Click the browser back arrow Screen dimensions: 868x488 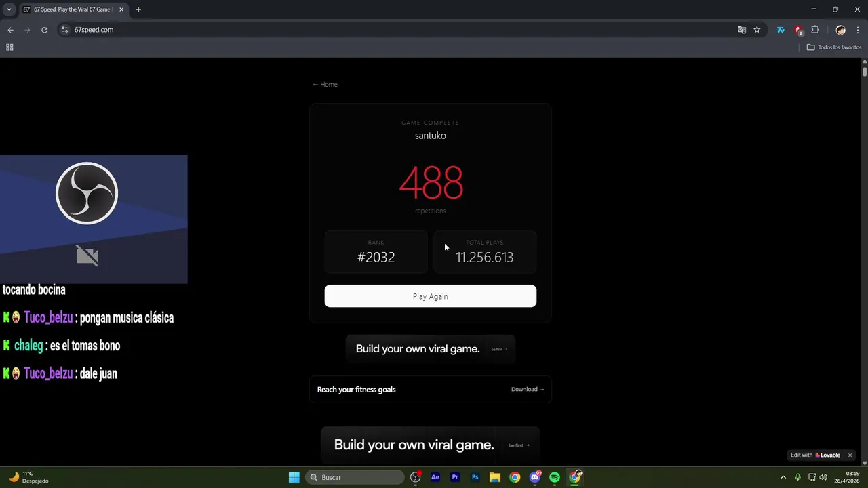point(10,30)
